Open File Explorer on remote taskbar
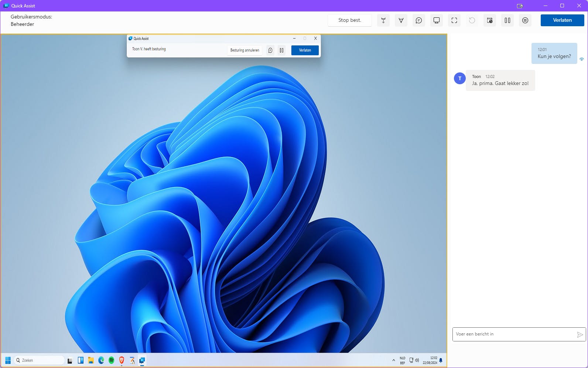Image resolution: width=588 pixels, height=368 pixels. coord(91,360)
